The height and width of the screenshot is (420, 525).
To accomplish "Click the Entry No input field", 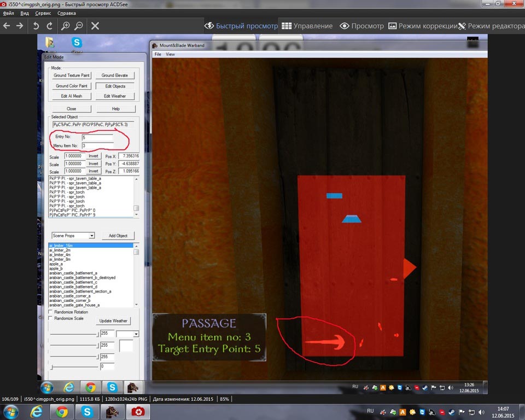I will (97, 137).
